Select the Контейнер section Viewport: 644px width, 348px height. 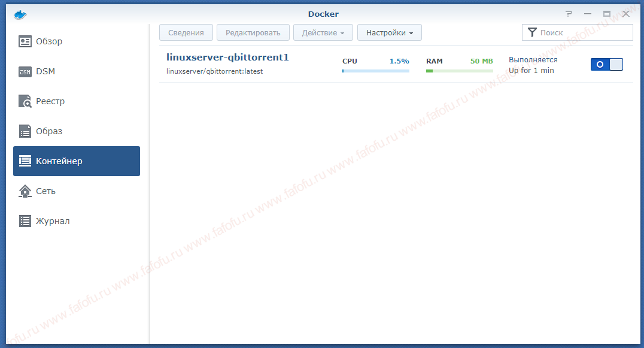pos(77,161)
